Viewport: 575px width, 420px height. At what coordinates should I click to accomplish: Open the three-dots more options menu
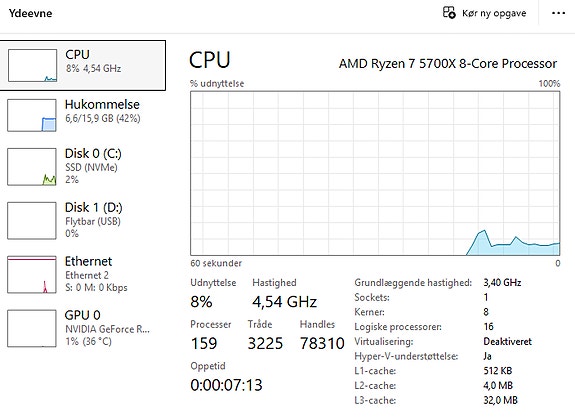pyautogui.click(x=558, y=13)
